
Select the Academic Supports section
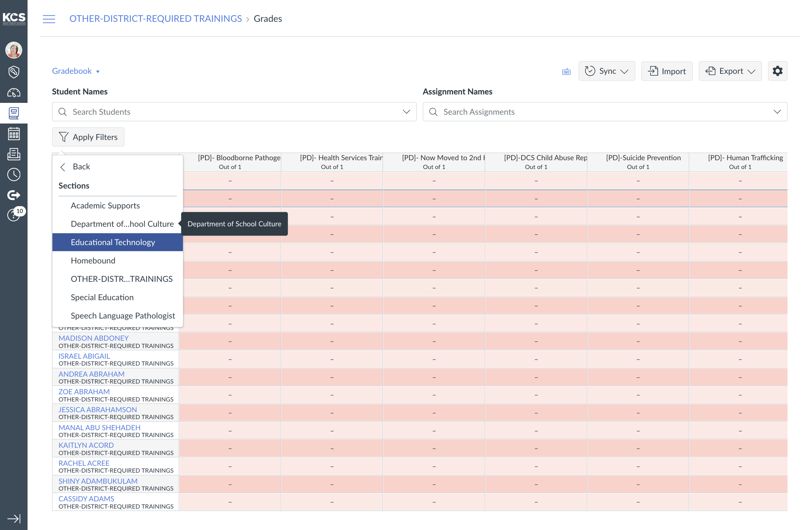tap(117, 206)
